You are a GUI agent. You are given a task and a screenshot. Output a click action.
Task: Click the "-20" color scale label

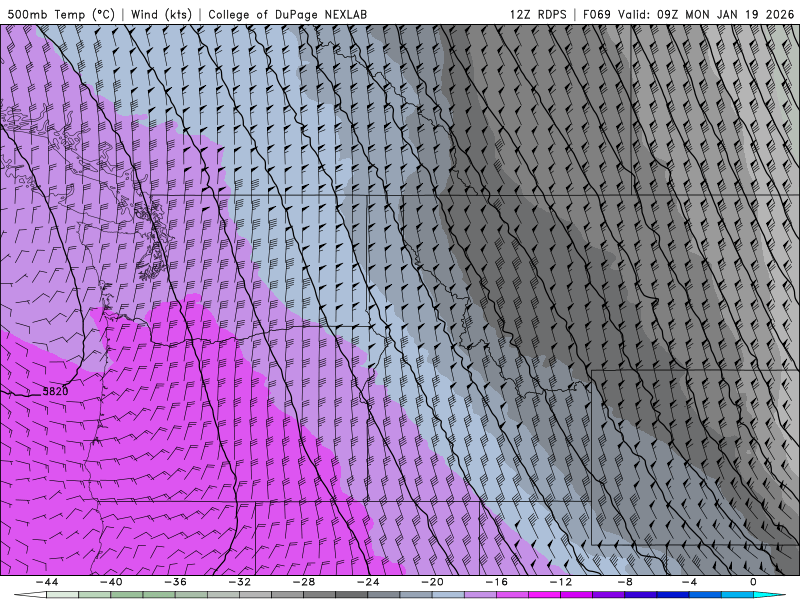(x=432, y=582)
